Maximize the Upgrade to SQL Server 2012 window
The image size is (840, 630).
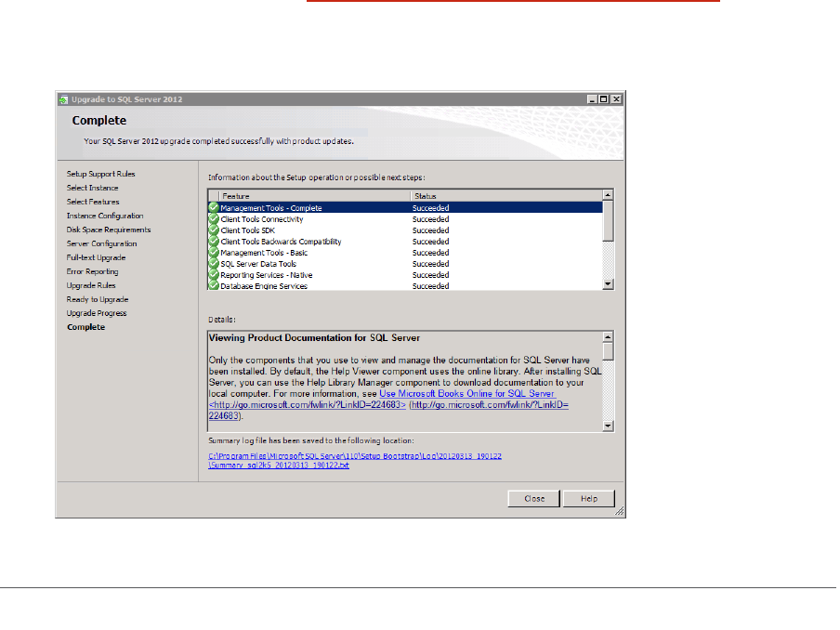(x=604, y=99)
